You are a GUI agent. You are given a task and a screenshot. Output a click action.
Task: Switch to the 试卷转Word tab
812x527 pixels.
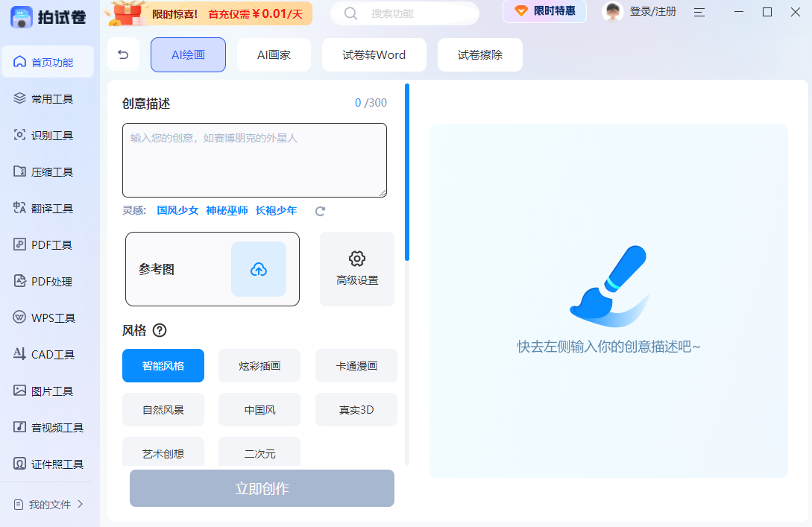click(374, 55)
